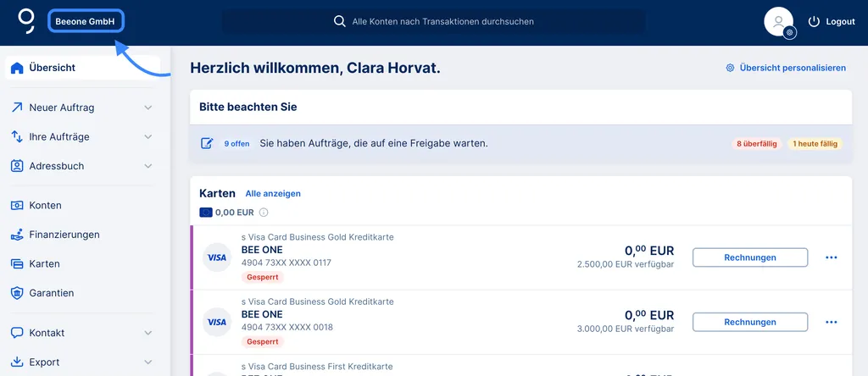The width and height of the screenshot is (868, 376).
Task: Click the transaction search field
Action: [433, 21]
